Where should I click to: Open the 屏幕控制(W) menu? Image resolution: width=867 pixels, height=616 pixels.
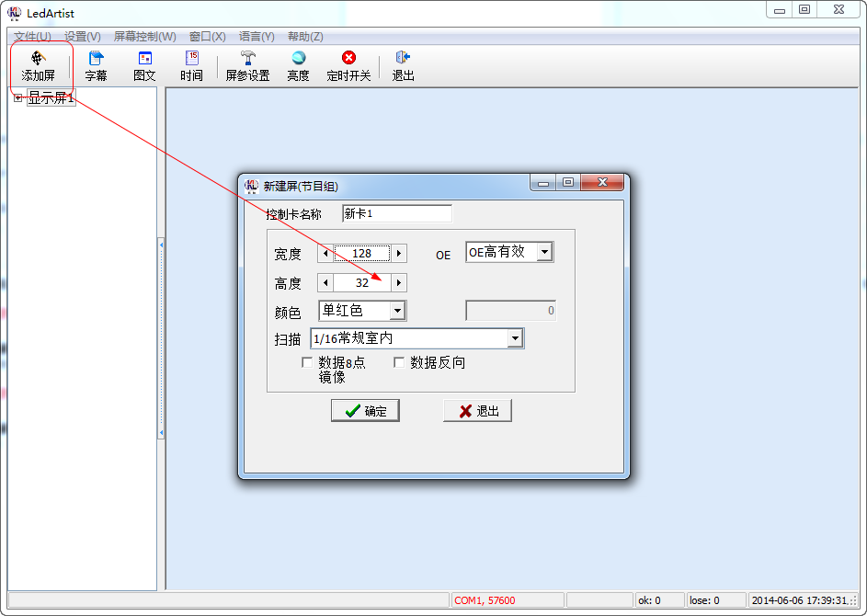[x=145, y=37]
